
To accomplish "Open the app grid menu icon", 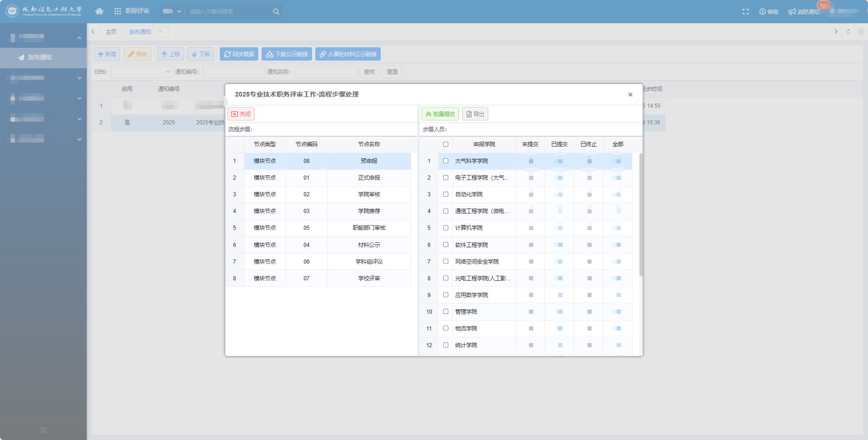I will (118, 11).
